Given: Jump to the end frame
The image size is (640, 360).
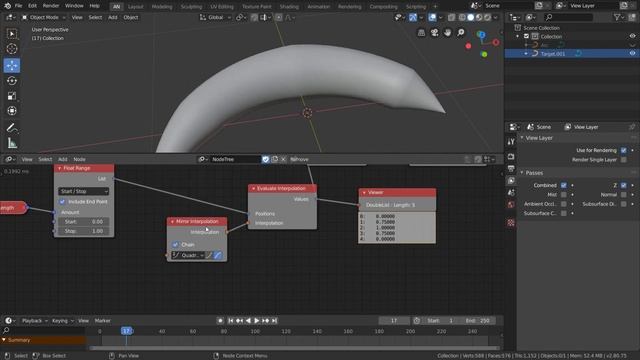Looking at the screenshot, I should (x=274, y=321).
